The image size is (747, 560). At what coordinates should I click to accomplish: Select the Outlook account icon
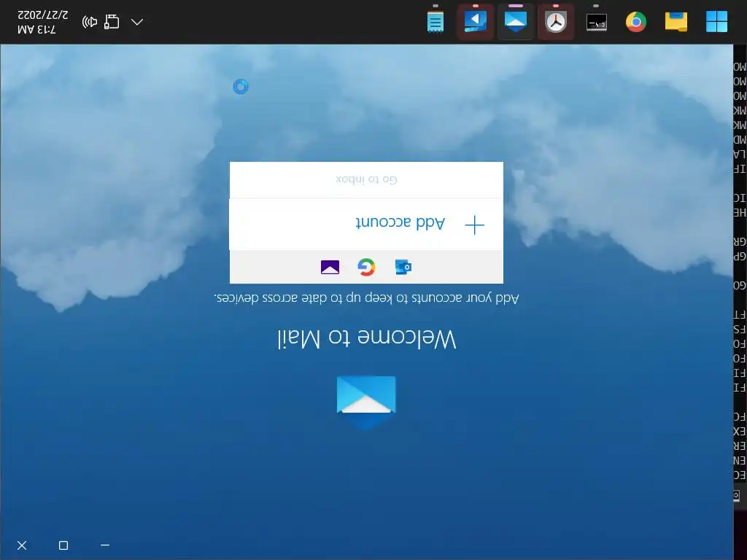(403, 267)
